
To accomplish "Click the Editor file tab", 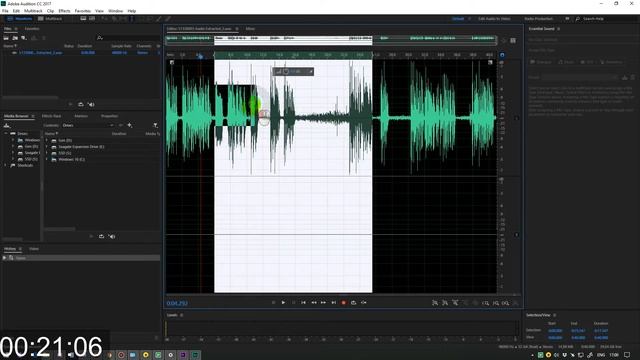I will (x=199, y=29).
